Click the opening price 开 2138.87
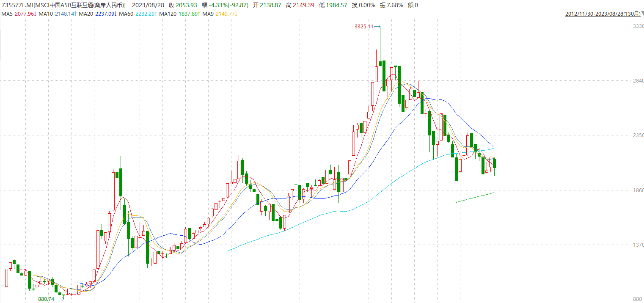 267,5
